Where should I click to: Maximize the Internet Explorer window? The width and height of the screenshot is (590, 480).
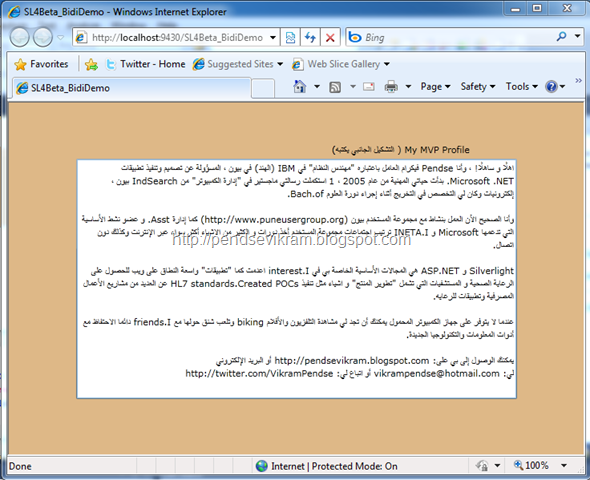(x=537, y=8)
